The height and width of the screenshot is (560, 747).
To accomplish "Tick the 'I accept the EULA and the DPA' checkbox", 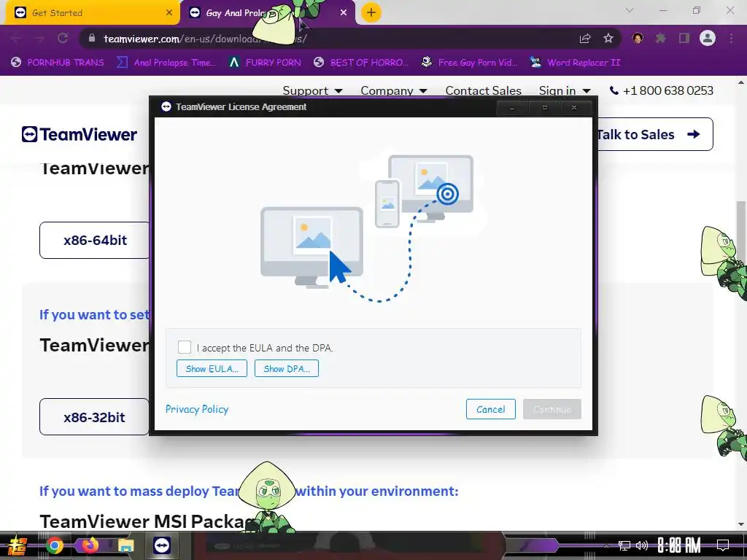I will (185, 347).
